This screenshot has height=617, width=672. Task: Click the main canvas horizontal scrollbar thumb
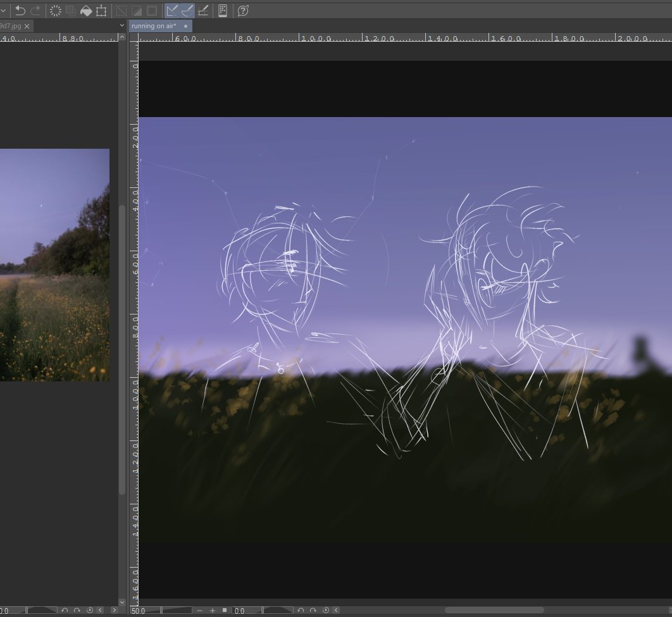tap(494, 610)
